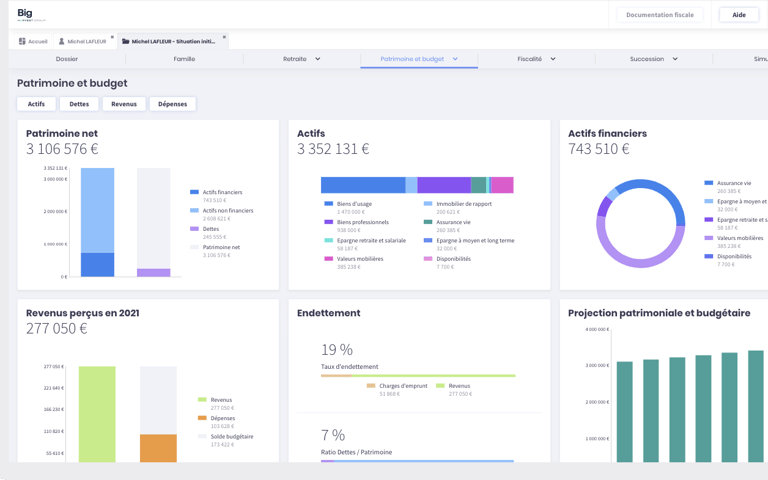Image resolution: width=768 pixels, height=480 pixels.
Task: Go to the Famille section
Action: click(x=184, y=59)
